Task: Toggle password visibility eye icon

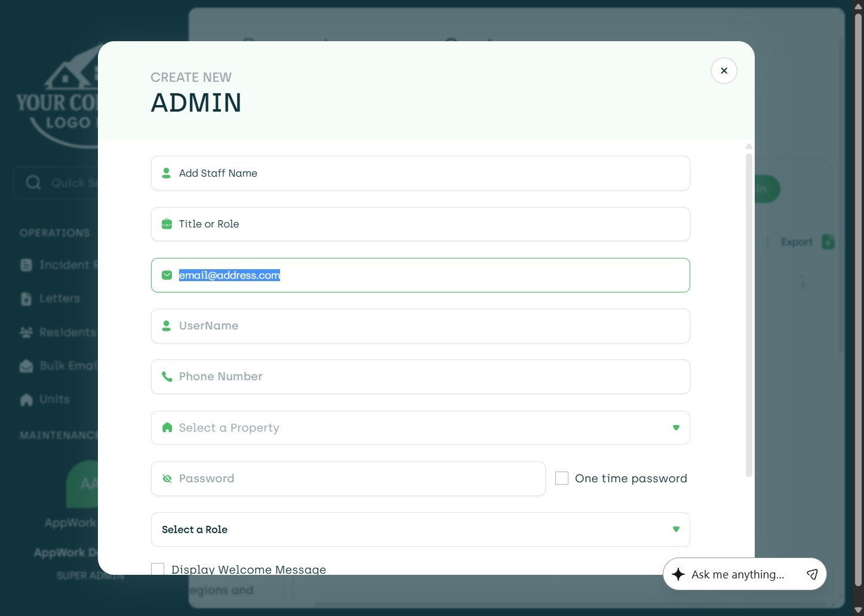Action: pos(167,479)
